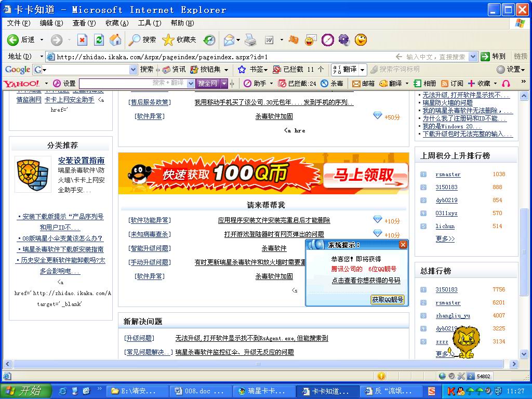Click Yahoo toolbar 订阅 RSS button
The height and width of the screenshot is (399, 532).
(452, 84)
